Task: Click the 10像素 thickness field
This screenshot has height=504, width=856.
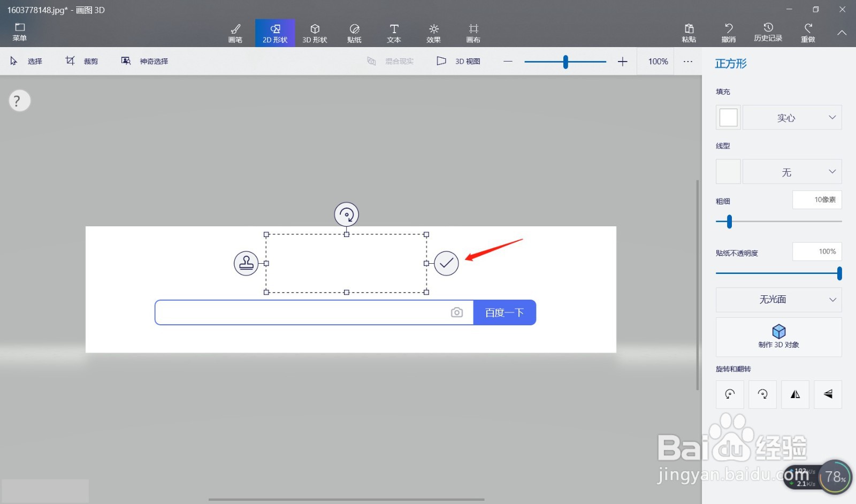Action: tap(817, 200)
